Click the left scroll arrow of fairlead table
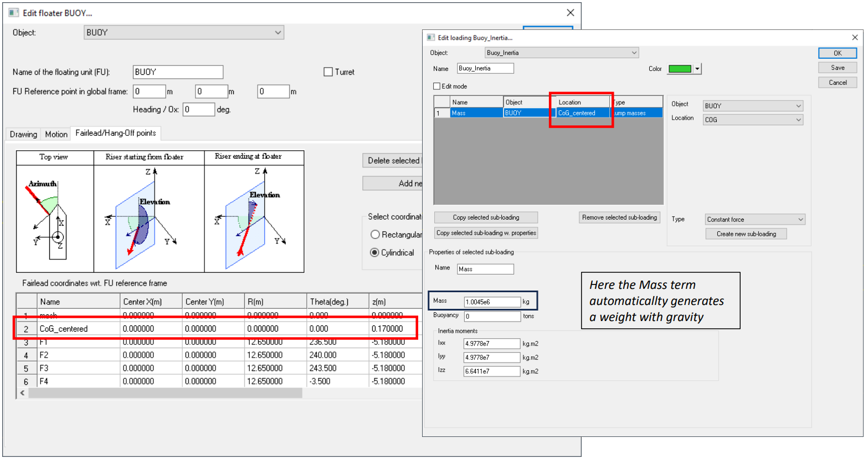The width and height of the screenshot is (868, 458). [x=22, y=393]
